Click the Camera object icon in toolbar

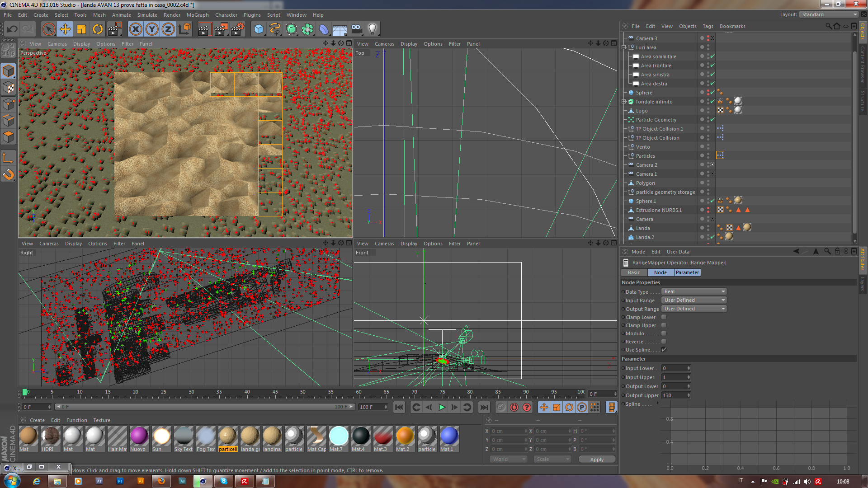[356, 29]
